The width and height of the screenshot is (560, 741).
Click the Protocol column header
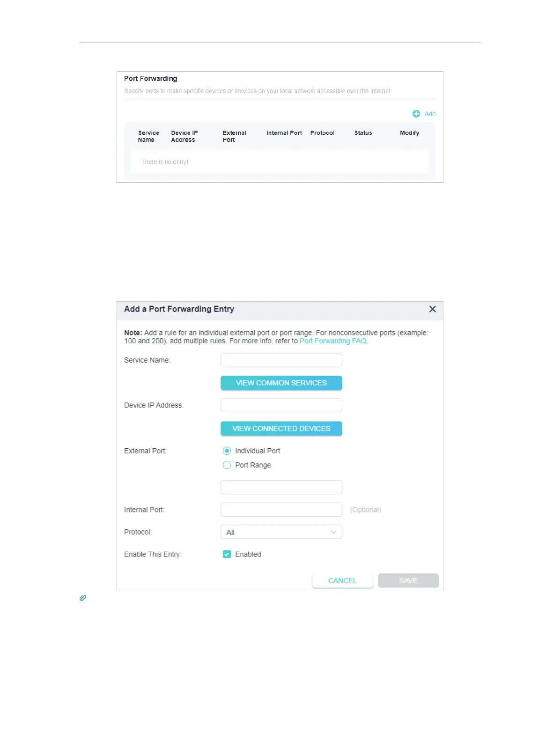(322, 133)
